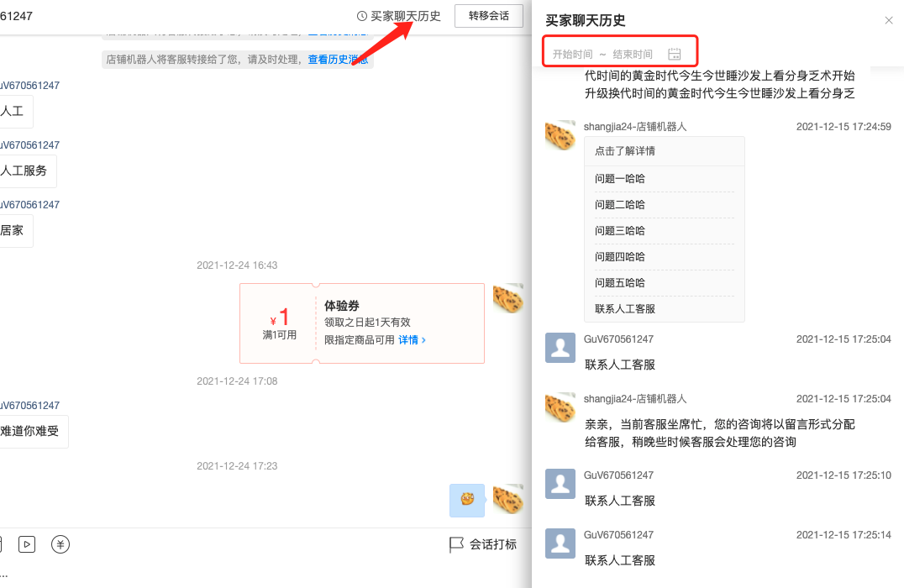Viewport: 904px width, 588px height.
Task: Click shangjia24 robot avatar at 17:24:59
Action: [560, 135]
